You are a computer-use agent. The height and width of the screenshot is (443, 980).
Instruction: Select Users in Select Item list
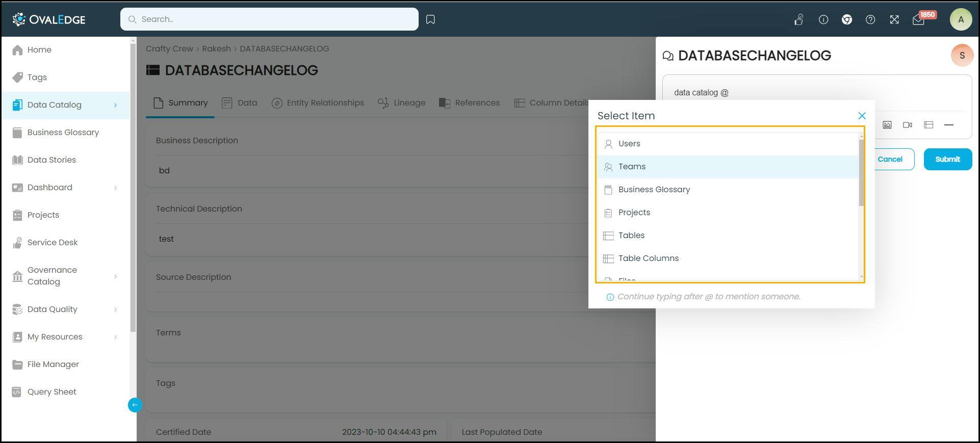[x=728, y=144]
